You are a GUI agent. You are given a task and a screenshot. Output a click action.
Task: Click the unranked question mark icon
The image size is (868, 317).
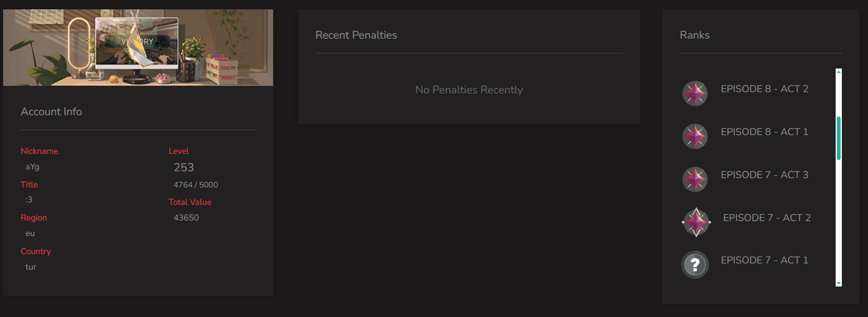pyautogui.click(x=695, y=265)
